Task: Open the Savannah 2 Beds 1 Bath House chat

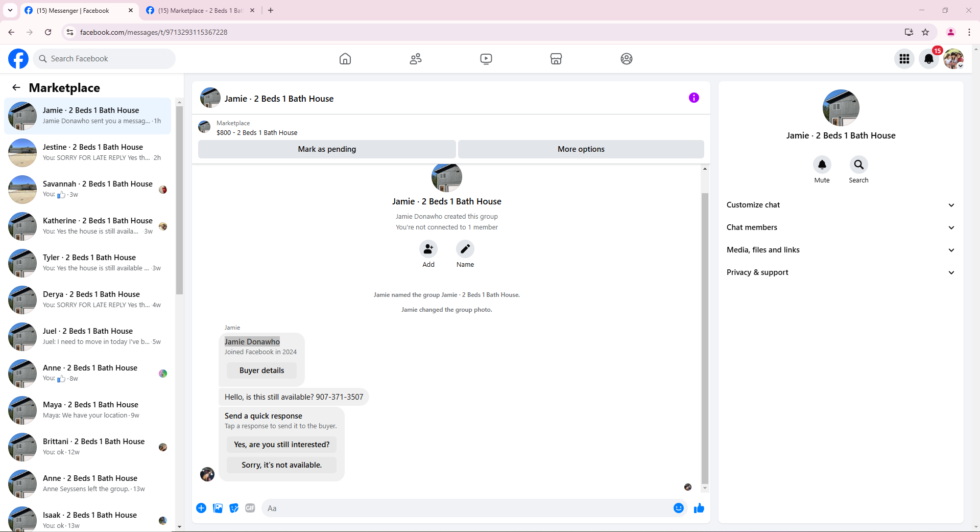Action: pyautogui.click(x=88, y=190)
